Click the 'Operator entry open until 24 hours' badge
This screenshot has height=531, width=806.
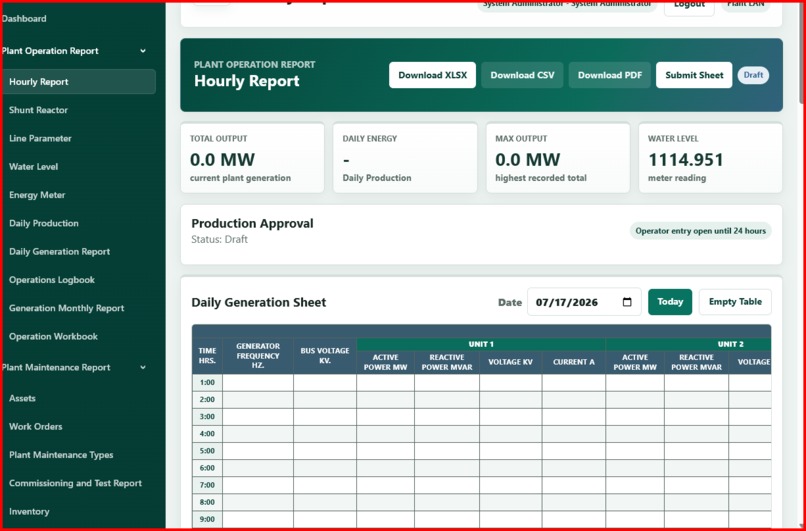(701, 231)
